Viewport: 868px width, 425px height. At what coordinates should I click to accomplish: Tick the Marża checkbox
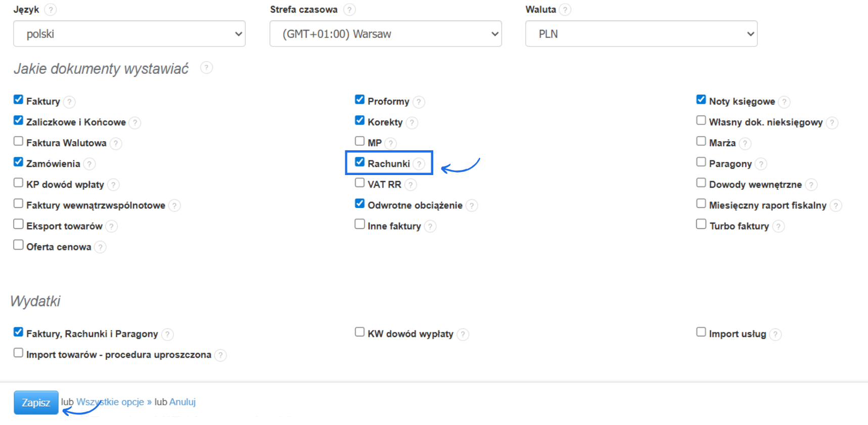(701, 141)
